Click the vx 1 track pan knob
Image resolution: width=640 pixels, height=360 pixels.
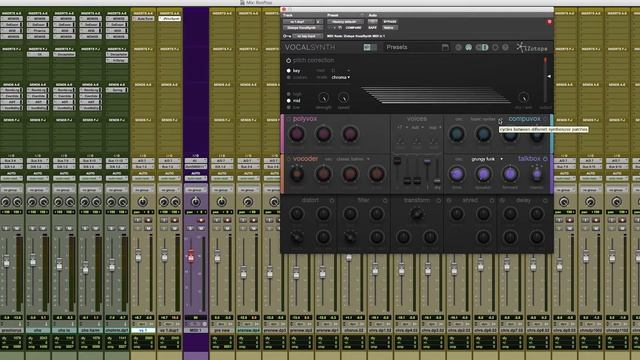click(x=143, y=202)
